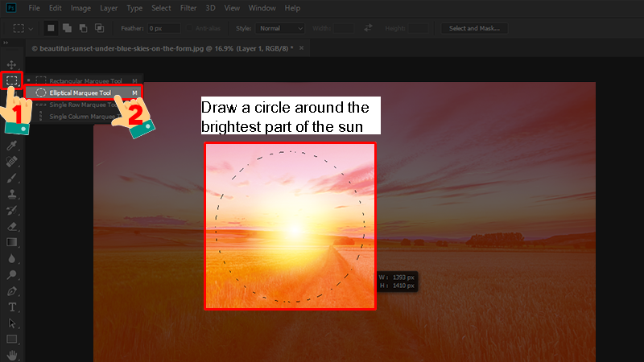Screen dimensions: 644x362
Task: Open the Help menu
Action: (292, 8)
